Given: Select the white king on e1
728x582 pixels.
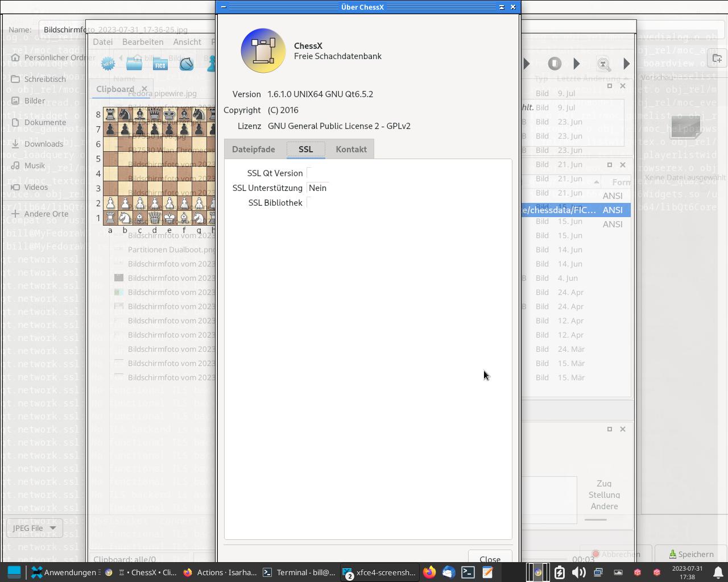Looking at the screenshot, I should pyautogui.click(x=169, y=218).
